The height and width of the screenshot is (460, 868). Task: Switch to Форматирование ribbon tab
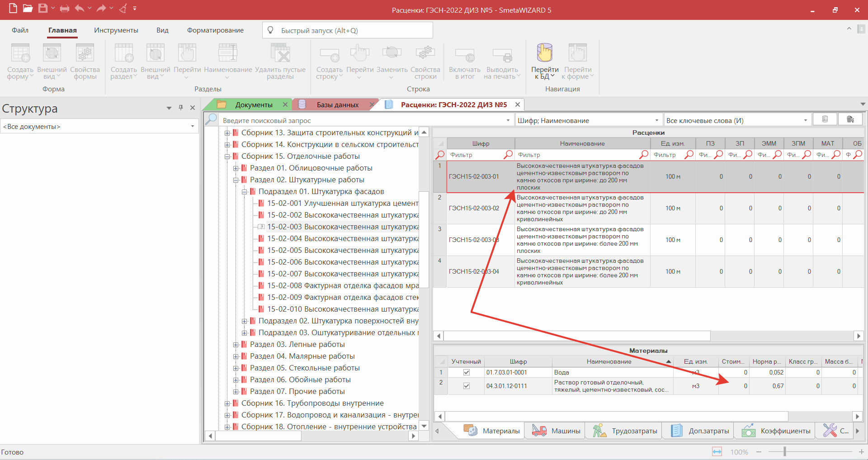click(215, 30)
